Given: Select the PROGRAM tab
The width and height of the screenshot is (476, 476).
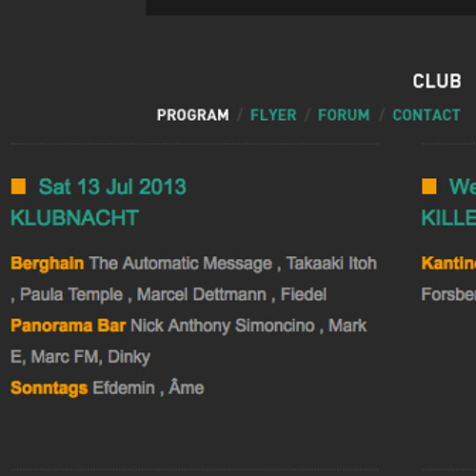Looking at the screenshot, I should [193, 115].
